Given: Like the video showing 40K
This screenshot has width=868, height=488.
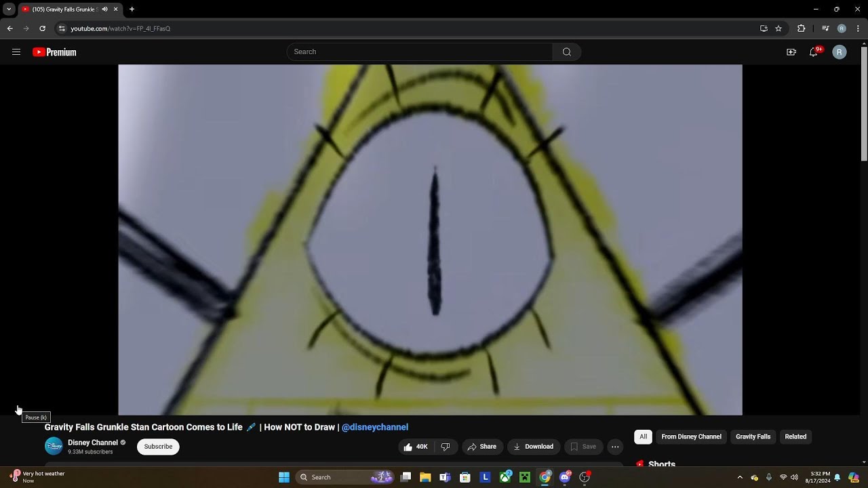Looking at the screenshot, I should (415, 447).
